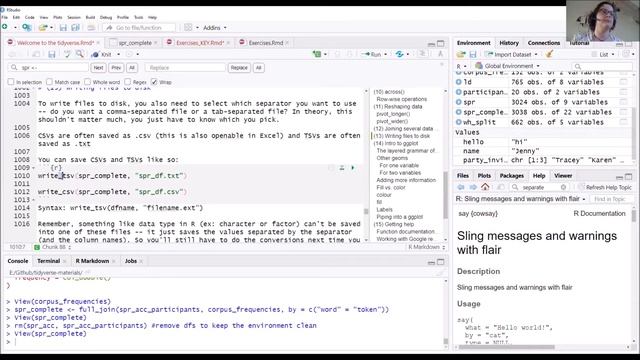This screenshot has height=360, width=640.
Task: Click the Prev find button
Action: (x=116, y=68)
